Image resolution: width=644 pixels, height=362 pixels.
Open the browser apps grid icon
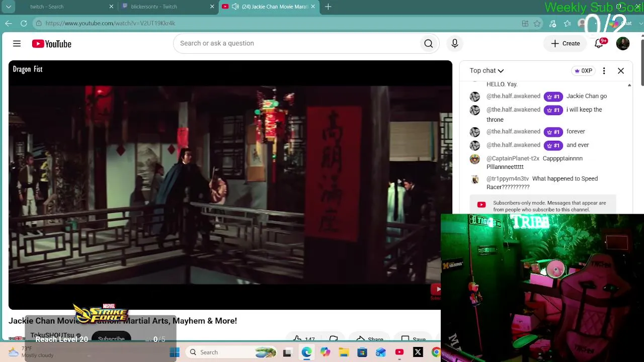[525, 23]
